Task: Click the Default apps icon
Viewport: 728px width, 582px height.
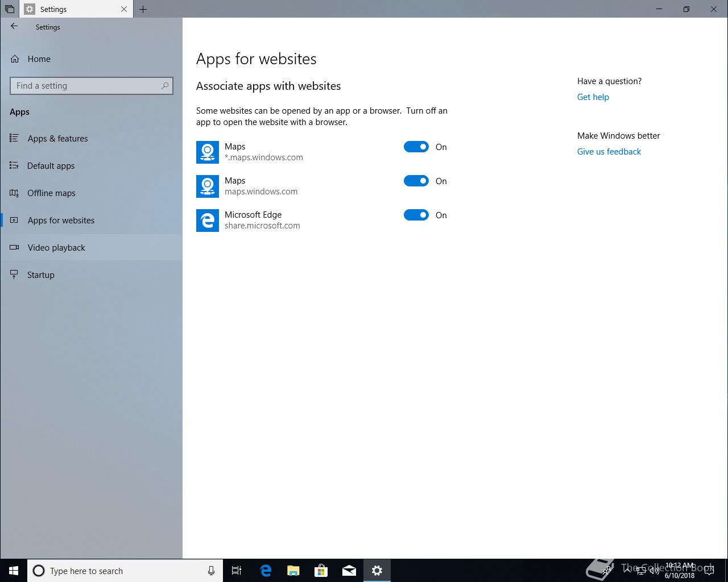Action: coord(14,165)
